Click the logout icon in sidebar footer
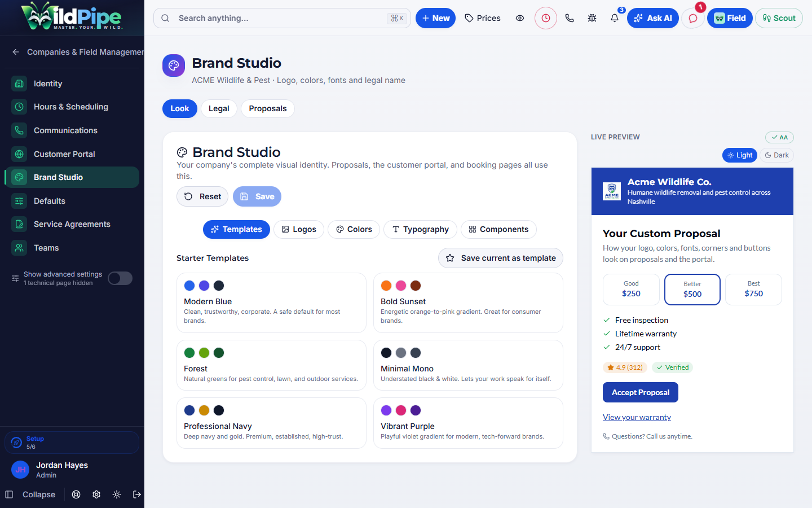The image size is (812, 508). [x=137, y=494]
